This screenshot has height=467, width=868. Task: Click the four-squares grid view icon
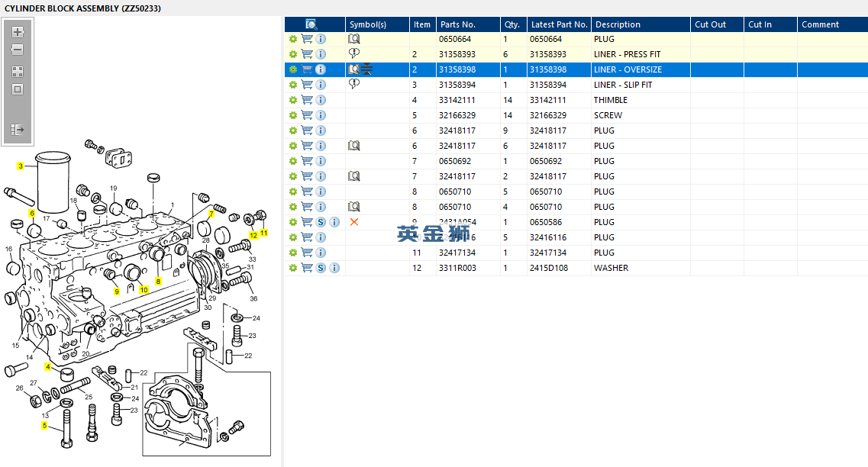(x=18, y=72)
